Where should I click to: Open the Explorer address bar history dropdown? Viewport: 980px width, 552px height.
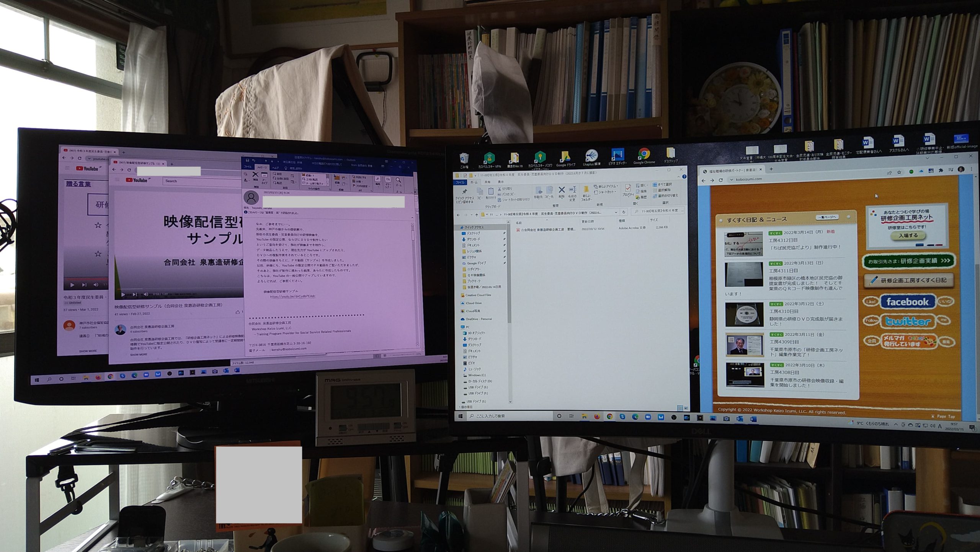point(616,212)
